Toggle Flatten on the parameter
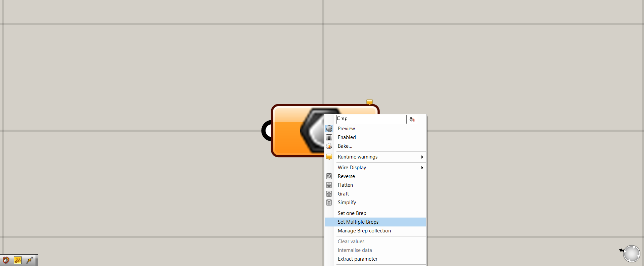Screen dimensions: 644x266 pos(375,185)
